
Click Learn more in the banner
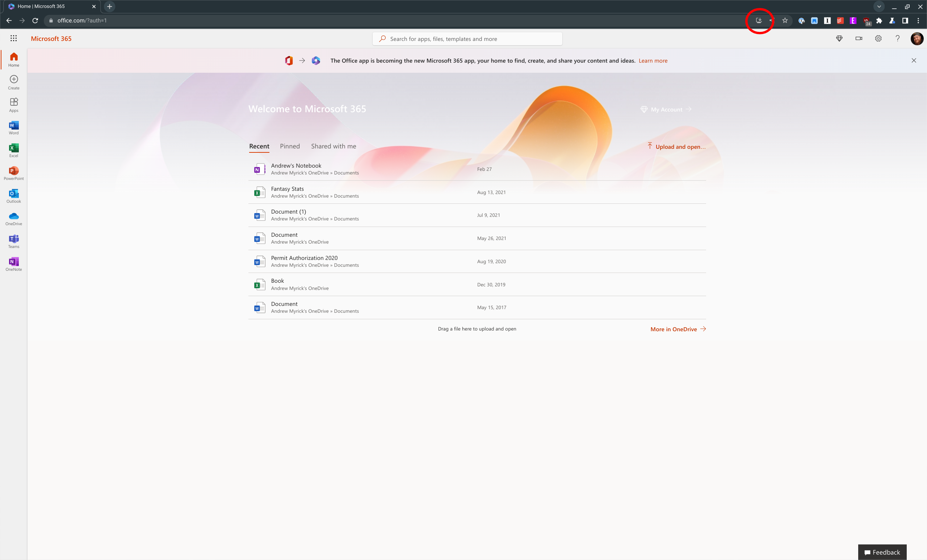coord(653,60)
